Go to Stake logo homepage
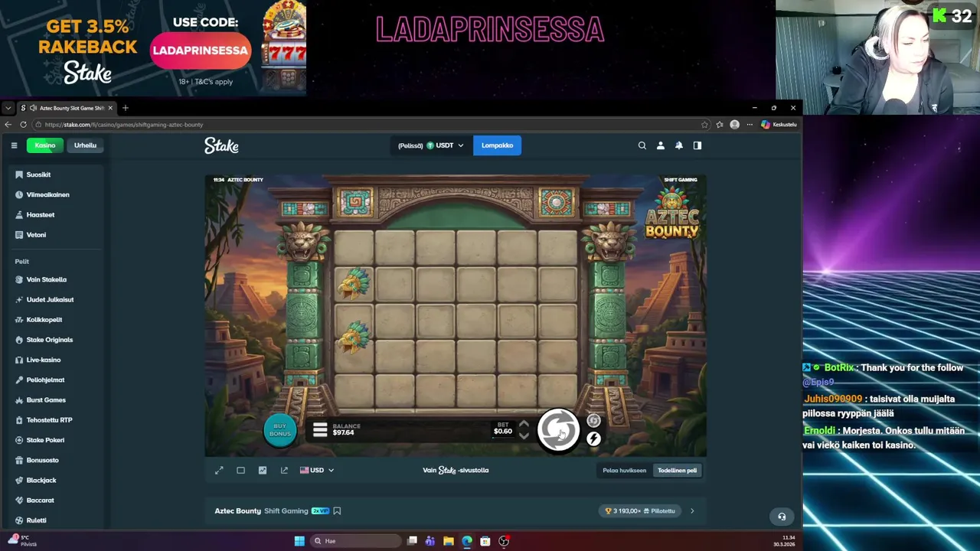The height and width of the screenshot is (551, 980). point(221,145)
